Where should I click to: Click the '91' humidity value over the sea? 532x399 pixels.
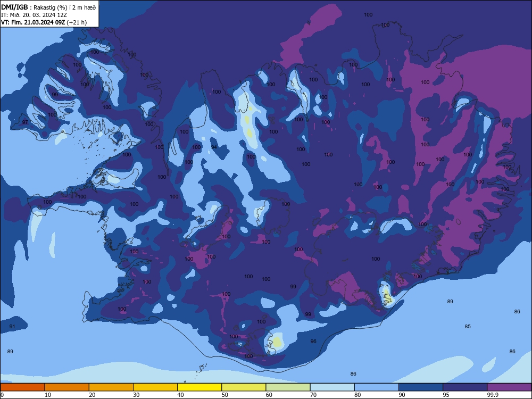click(12, 327)
